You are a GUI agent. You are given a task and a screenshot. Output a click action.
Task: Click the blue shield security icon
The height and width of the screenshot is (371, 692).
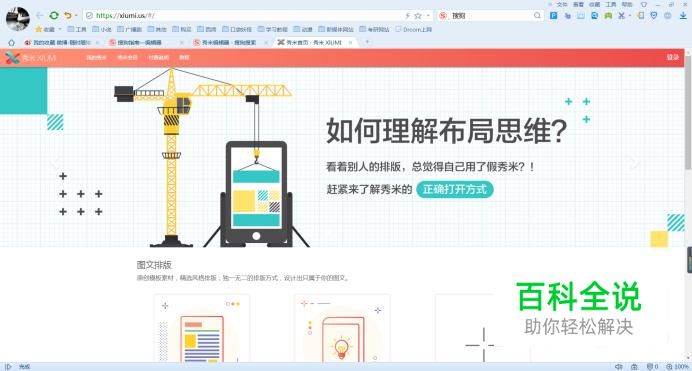pyautogui.click(x=654, y=15)
